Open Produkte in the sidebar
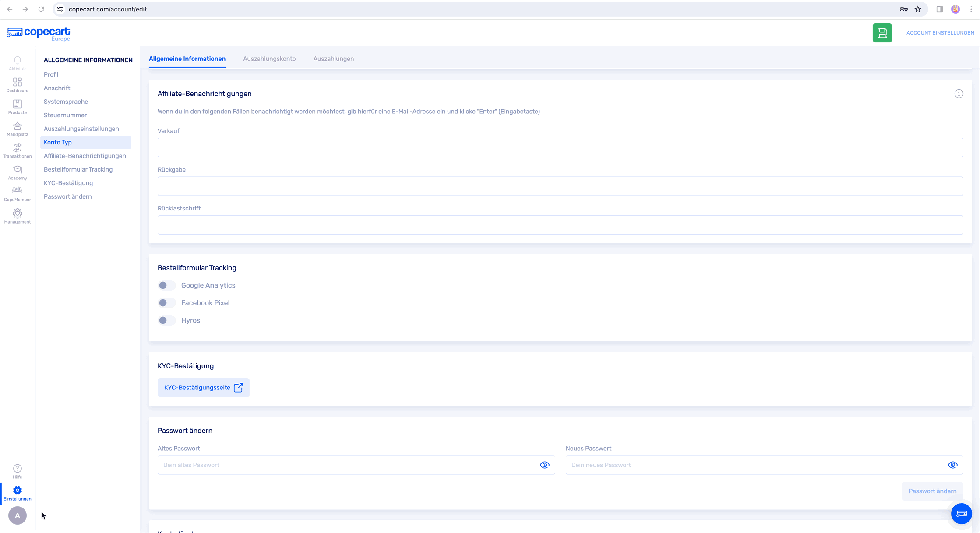Viewport: 980px width, 533px height. (x=18, y=107)
